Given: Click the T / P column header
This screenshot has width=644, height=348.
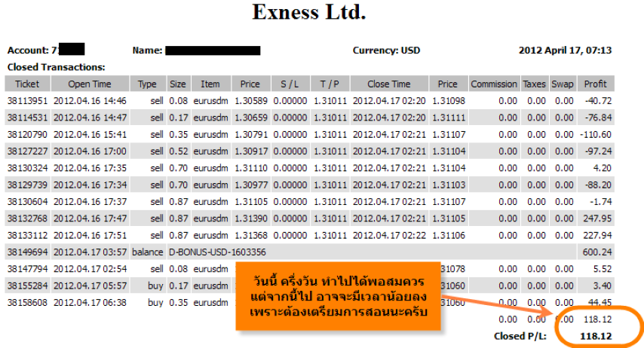Looking at the screenshot, I should tap(330, 84).
